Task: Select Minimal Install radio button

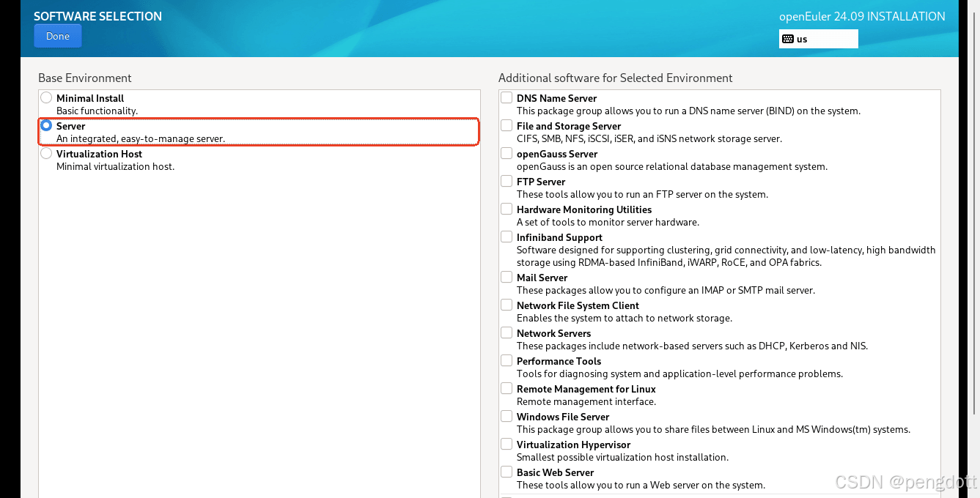Action: coord(46,97)
